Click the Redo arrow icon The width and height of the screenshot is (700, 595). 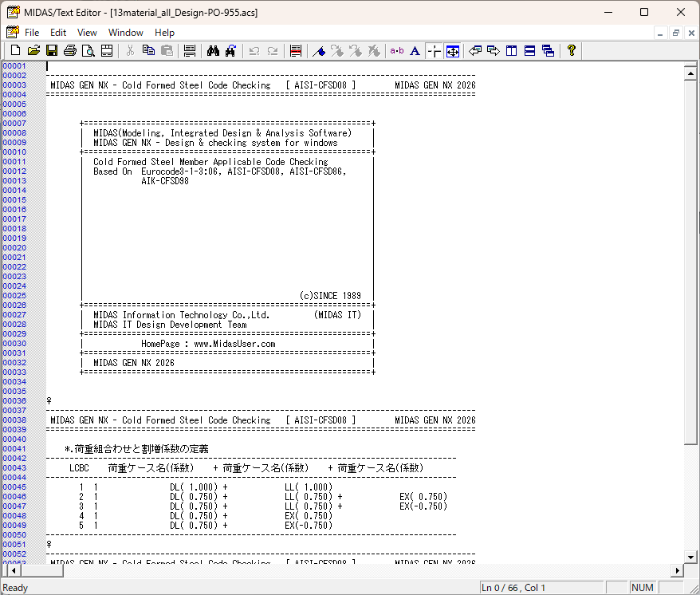(273, 51)
